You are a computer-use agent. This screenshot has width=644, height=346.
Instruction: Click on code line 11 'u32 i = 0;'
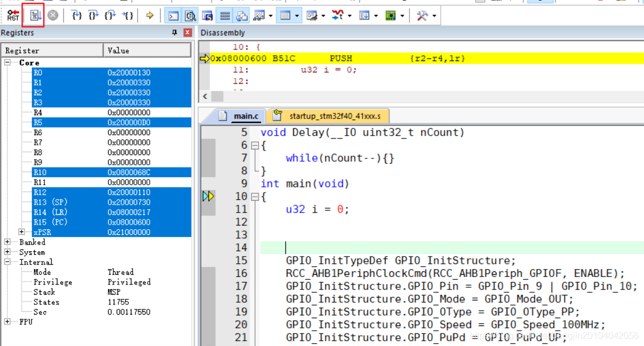[x=318, y=210]
